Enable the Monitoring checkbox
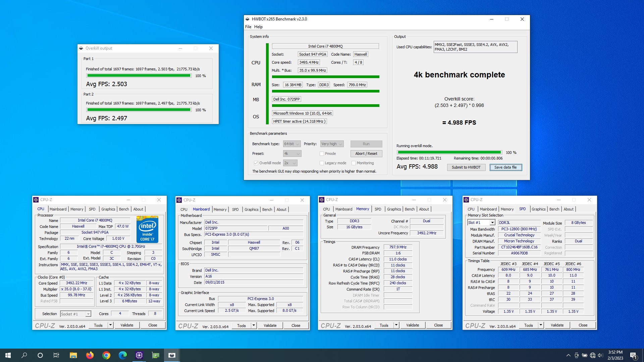Image resolution: width=644 pixels, height=362 pixels. pyautogui.click(x=354, y=163)
